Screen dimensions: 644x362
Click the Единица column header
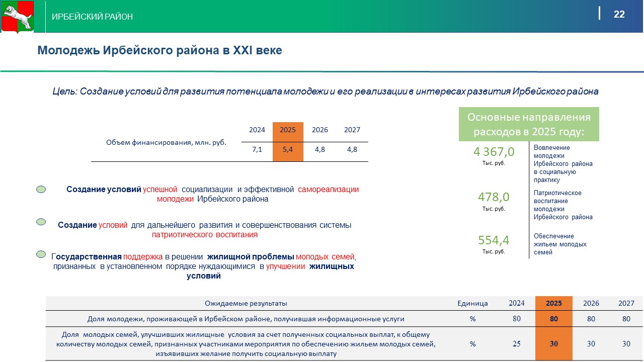click(472, 303)
